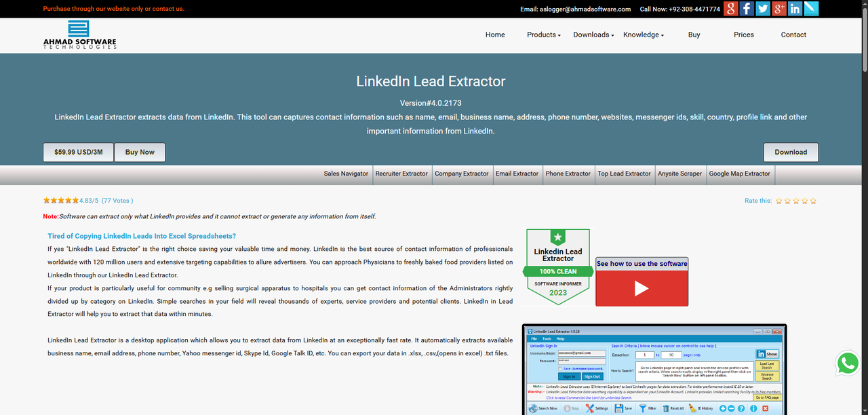Play the 'See how to use the software' video
This screenshot has width=868, height=415.
coord(642,288)
